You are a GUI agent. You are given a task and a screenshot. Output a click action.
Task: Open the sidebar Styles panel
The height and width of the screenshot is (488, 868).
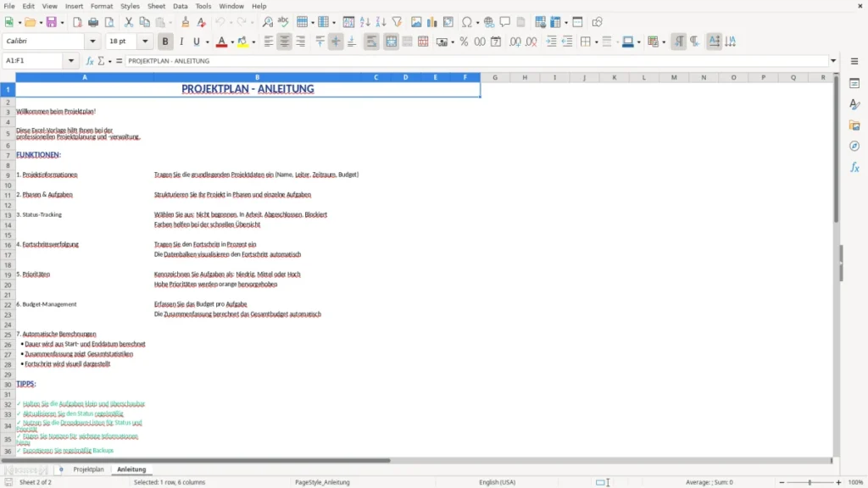[854, 104]
